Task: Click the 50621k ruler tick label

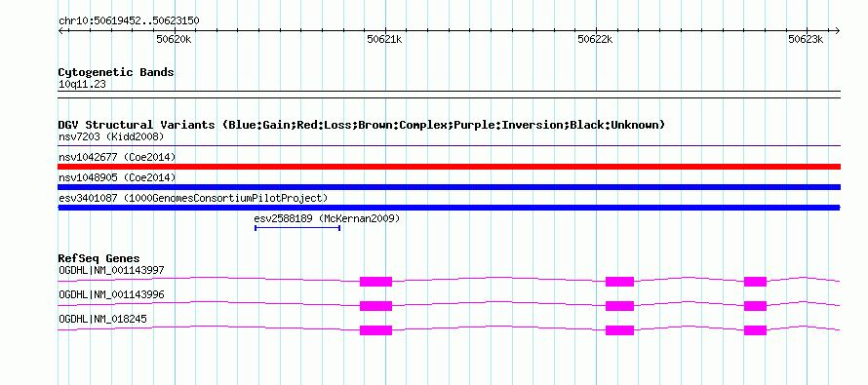Action: point(384,39)
